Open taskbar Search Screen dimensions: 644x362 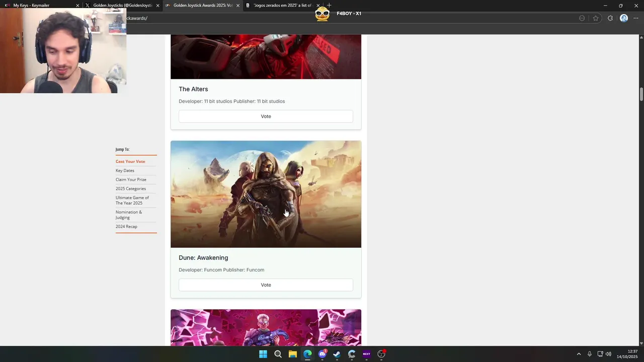[x=278, y=354]
